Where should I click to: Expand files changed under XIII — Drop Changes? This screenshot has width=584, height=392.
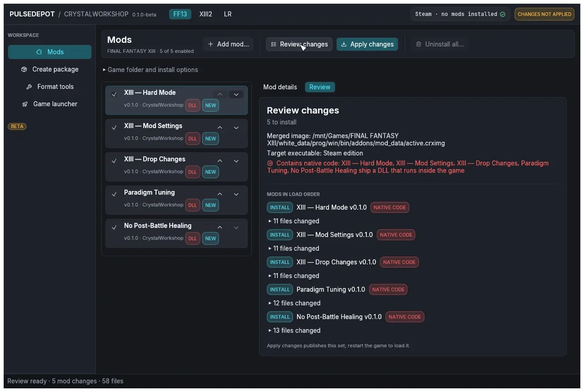pyautogui.click(x=294, y=276)
